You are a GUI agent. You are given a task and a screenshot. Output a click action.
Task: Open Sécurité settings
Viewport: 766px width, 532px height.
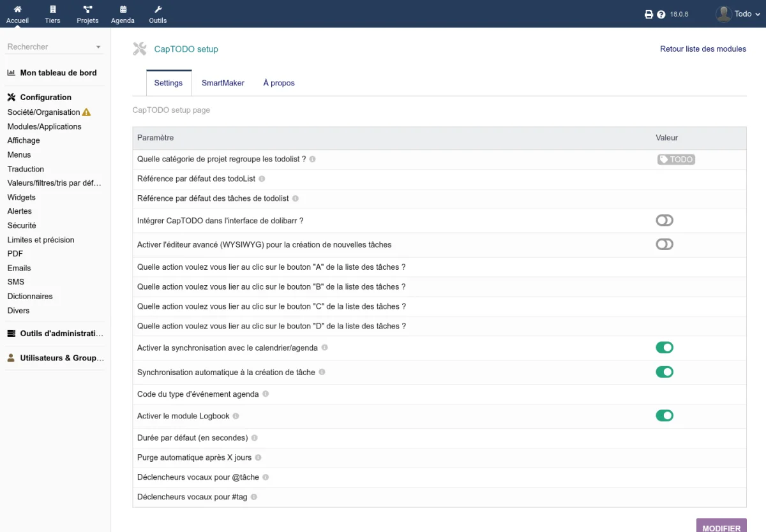22,225
